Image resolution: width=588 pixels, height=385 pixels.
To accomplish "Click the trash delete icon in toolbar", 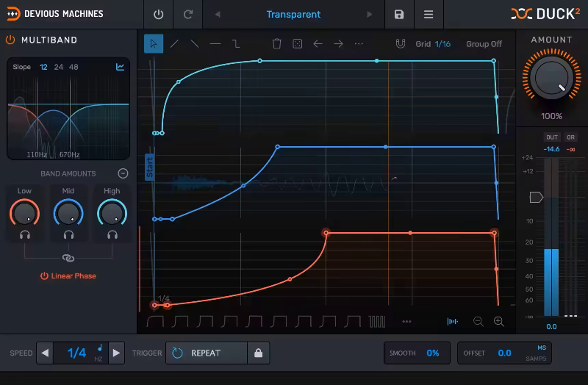I will [x=277, y=44].
